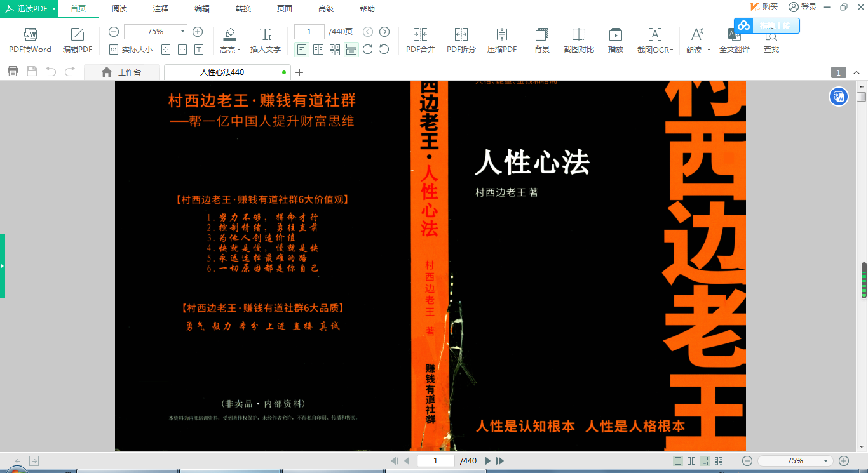Zoom in with bottom bar plus button
Image resolution: width=868 pixels, height=473 pixels.
[x=844, y=461]
